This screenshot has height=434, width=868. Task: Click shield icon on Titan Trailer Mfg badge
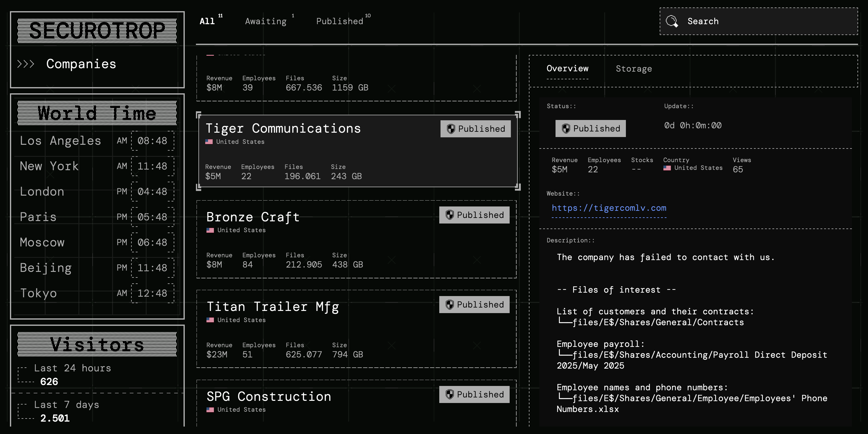point(449,305)
